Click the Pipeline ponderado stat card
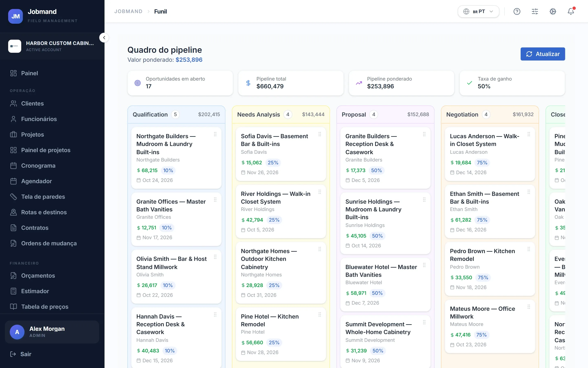588x368 pixels. [401, 83]
